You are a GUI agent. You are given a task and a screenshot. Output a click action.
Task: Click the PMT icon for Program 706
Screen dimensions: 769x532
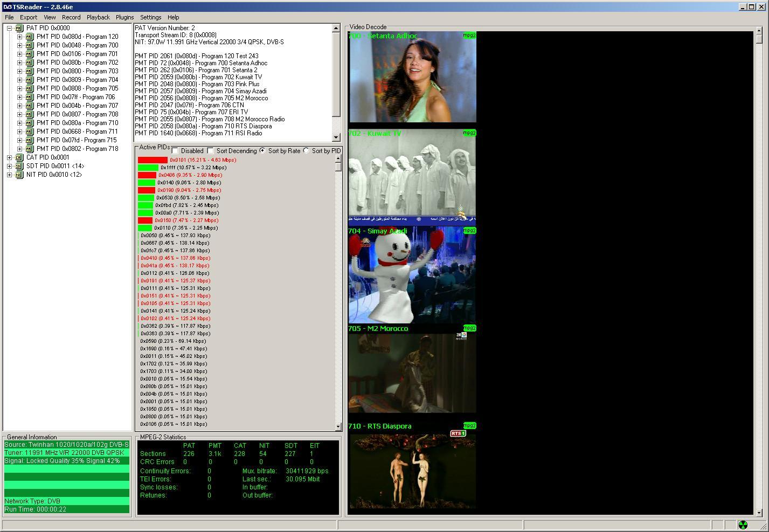[x=30, y=97]
